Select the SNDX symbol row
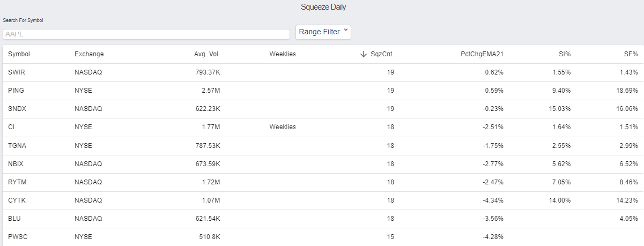 (322, 109)
